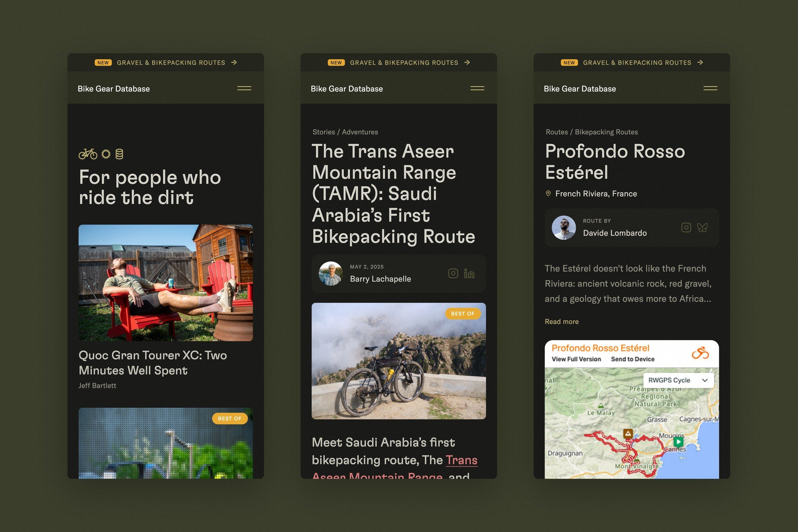The width and height of the screenshot is (798, 532).
Task: Click Bike Gear Database logo in middle phone
Action: click(x=347, y=89)
